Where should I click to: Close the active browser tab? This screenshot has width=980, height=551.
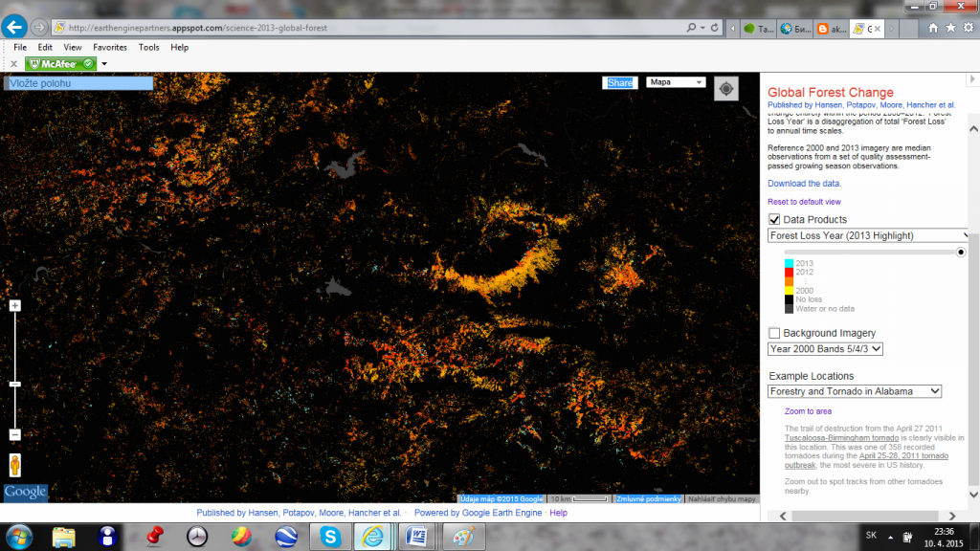click(x=878, y=29)
